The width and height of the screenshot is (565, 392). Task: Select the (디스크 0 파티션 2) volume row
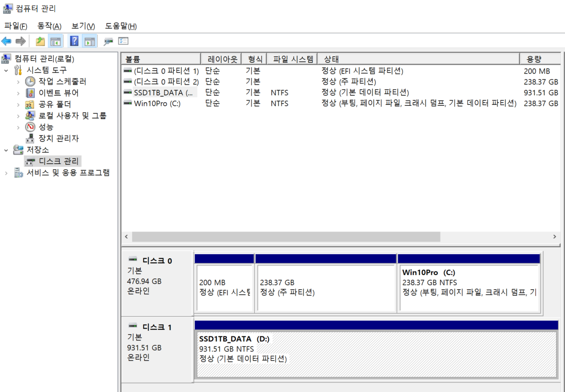pos(341,82)
